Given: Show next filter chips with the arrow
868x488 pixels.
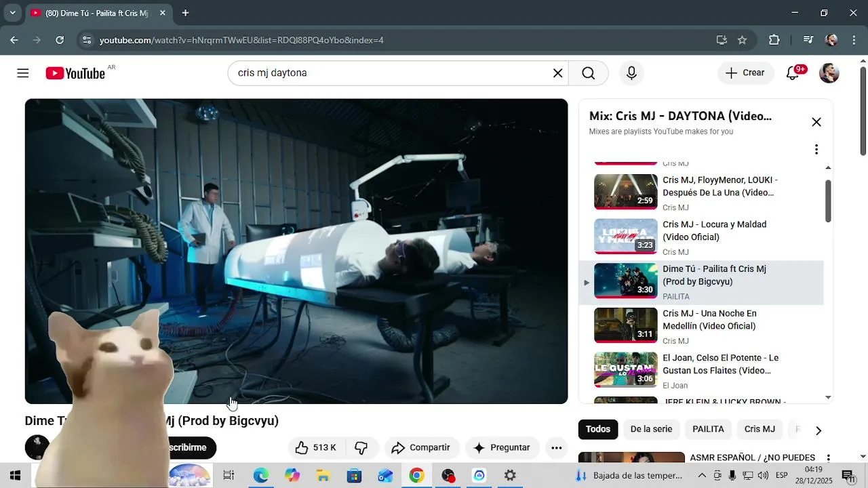Looking at the screenshot, I should click(x=818, y=430).
